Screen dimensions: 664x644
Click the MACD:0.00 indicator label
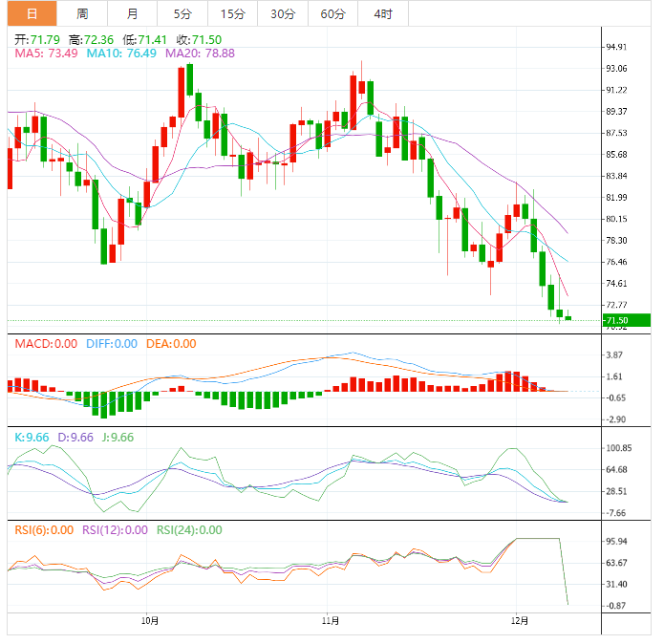point(44,344)
